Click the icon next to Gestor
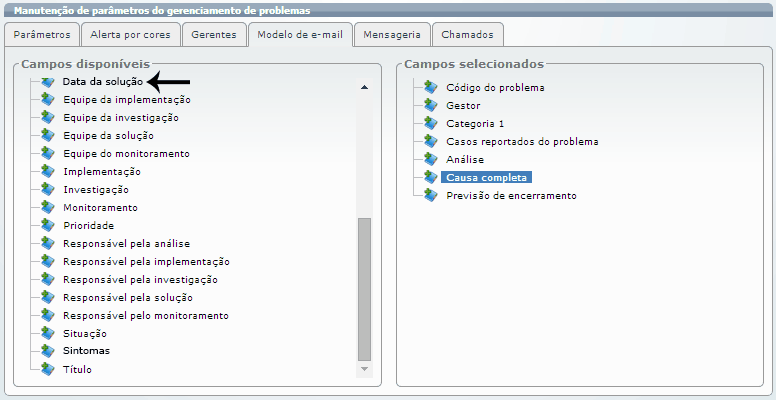 pyautogui.click(x=430, y=105)
